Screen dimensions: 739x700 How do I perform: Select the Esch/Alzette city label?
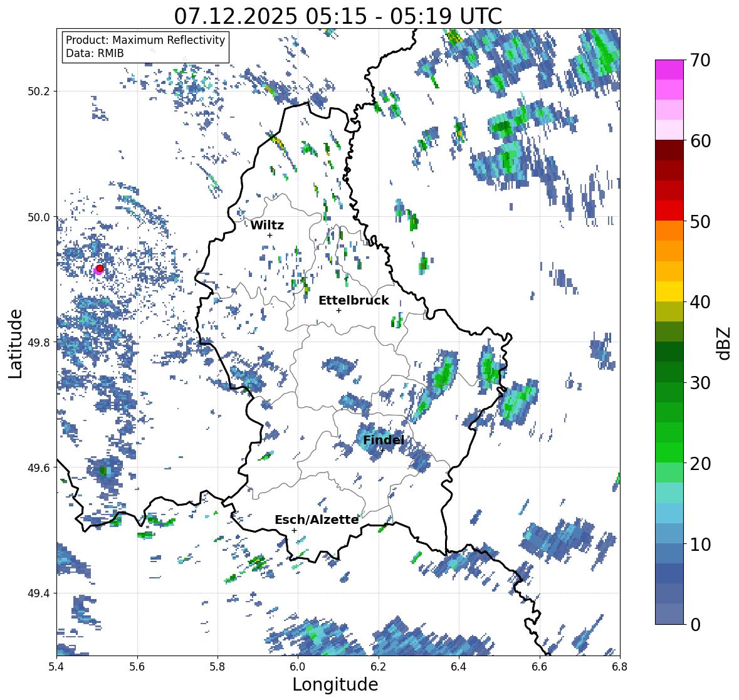317,520
